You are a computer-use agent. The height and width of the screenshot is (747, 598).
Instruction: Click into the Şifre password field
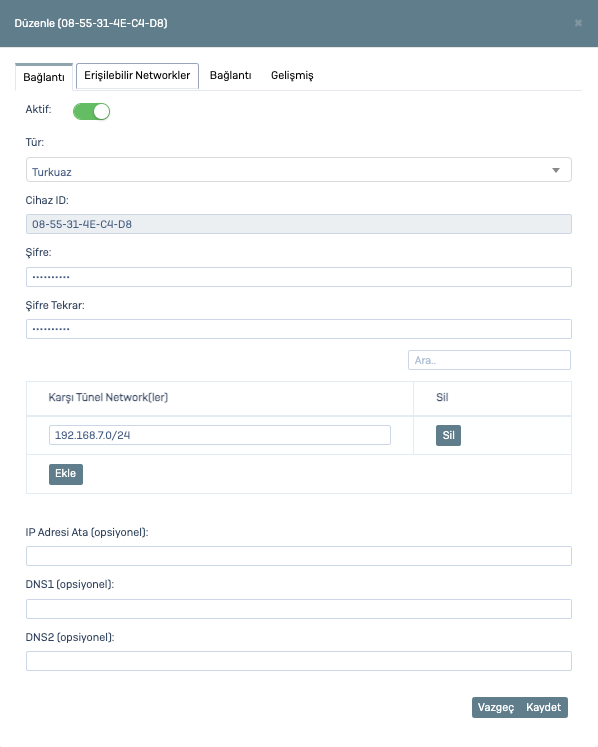299,277
